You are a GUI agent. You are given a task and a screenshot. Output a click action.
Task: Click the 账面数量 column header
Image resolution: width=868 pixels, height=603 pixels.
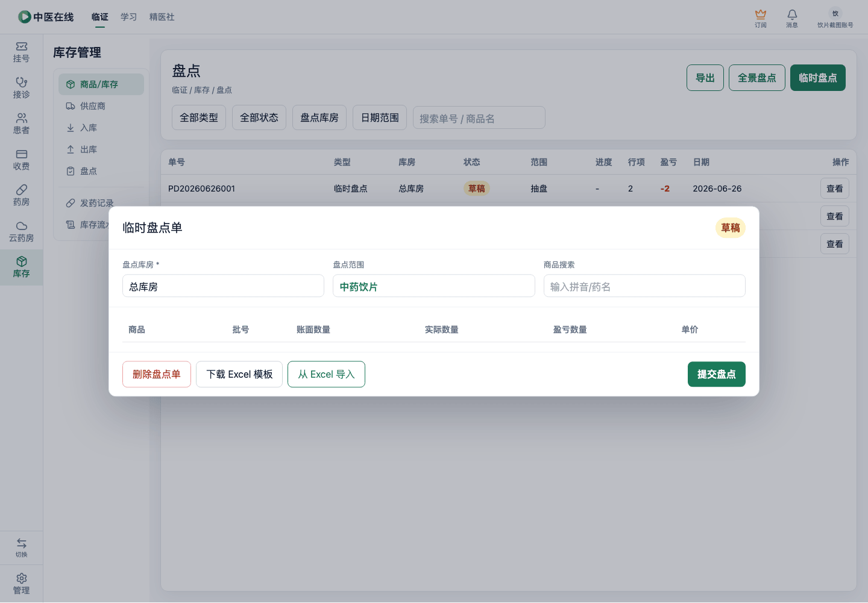point(313,330)
